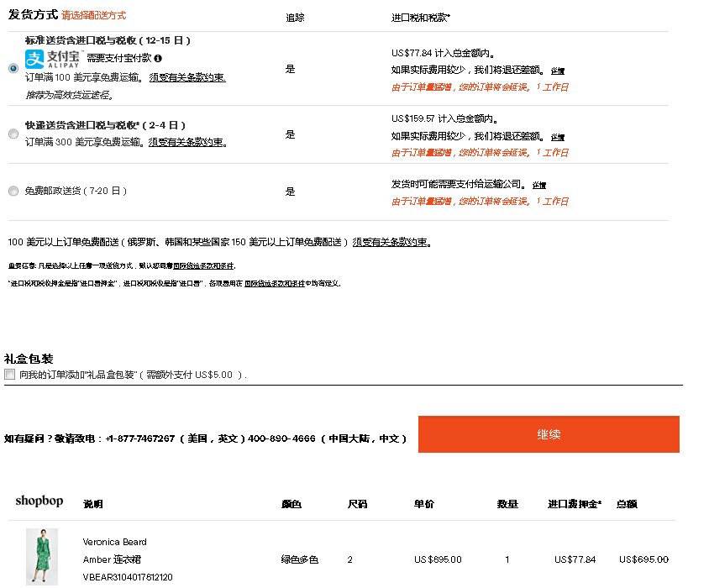Click the 尺码 column header
Image resolution: width=709 pixels, height=588 pixels.
click(x=357, y=504)
